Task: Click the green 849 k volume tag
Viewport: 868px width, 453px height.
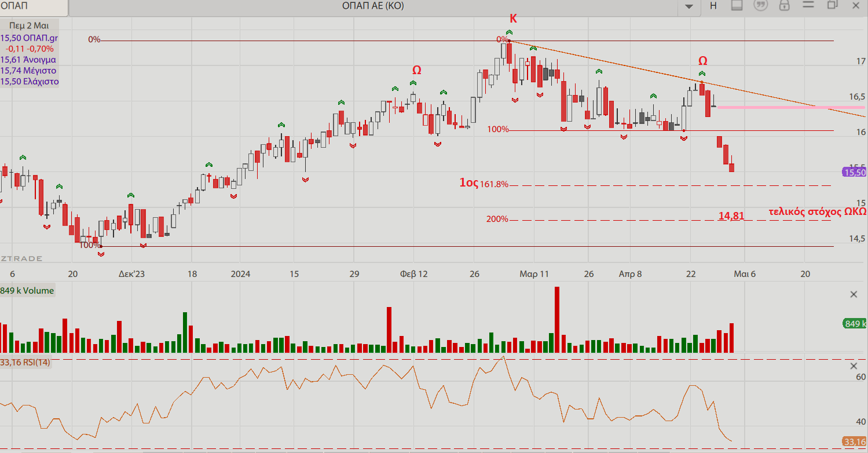Action: point(855,324)
